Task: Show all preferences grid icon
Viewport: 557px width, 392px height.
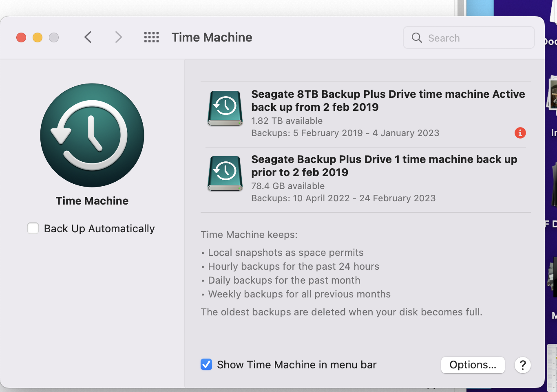Action: point(151,37)
